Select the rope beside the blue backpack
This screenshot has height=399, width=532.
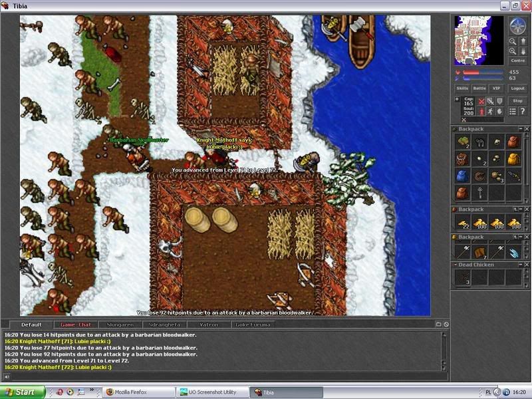[x=479, y=176]
